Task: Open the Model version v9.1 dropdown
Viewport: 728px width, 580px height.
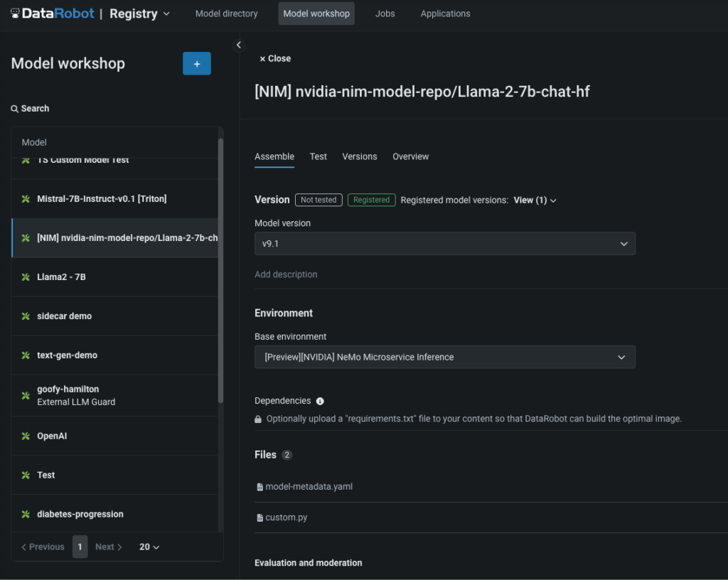Action: pyautogui.click(x=444, y=243)
